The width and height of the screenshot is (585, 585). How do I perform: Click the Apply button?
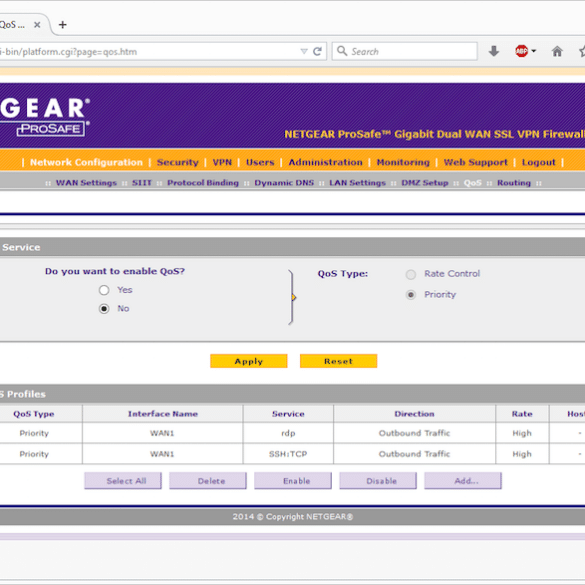(249, 361)
